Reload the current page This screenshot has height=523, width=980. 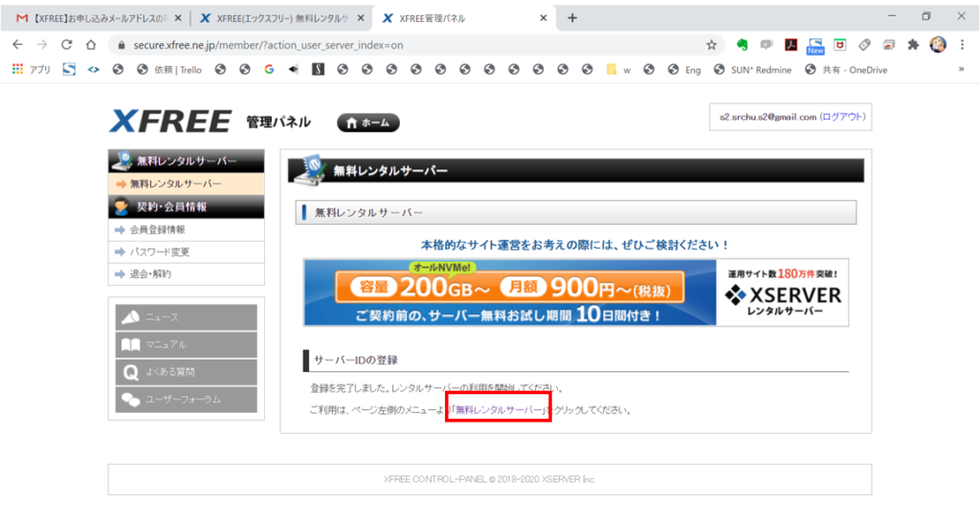(x=66, y=44)
